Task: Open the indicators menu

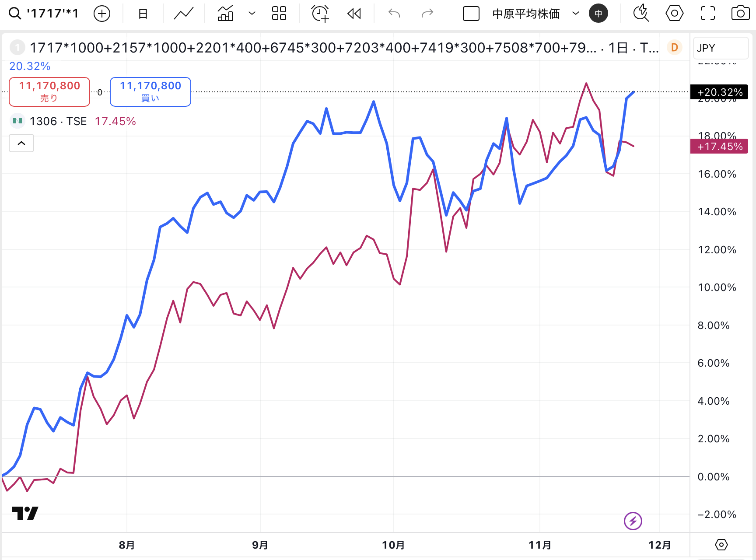Action: tap(225, 14)
